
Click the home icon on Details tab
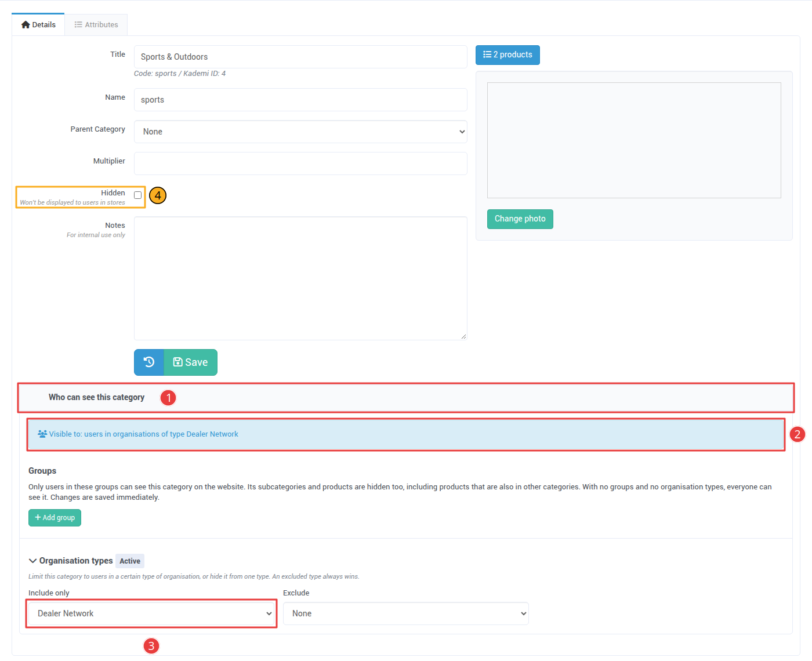tap(26, 25)
